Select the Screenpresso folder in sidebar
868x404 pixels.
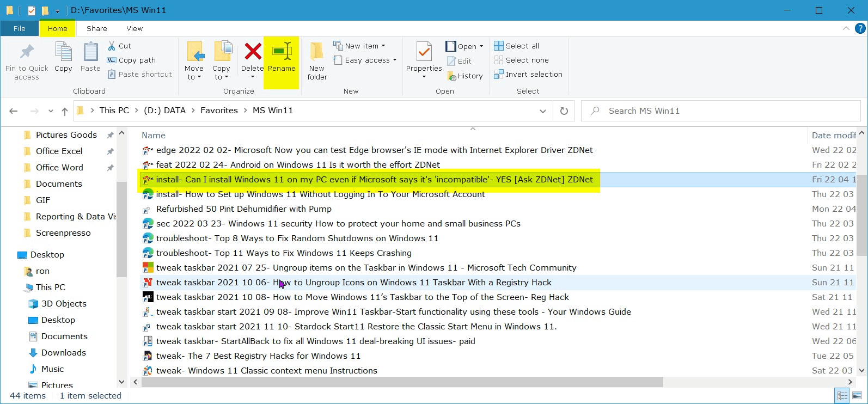pyautogui.click(x=63, y=233)
